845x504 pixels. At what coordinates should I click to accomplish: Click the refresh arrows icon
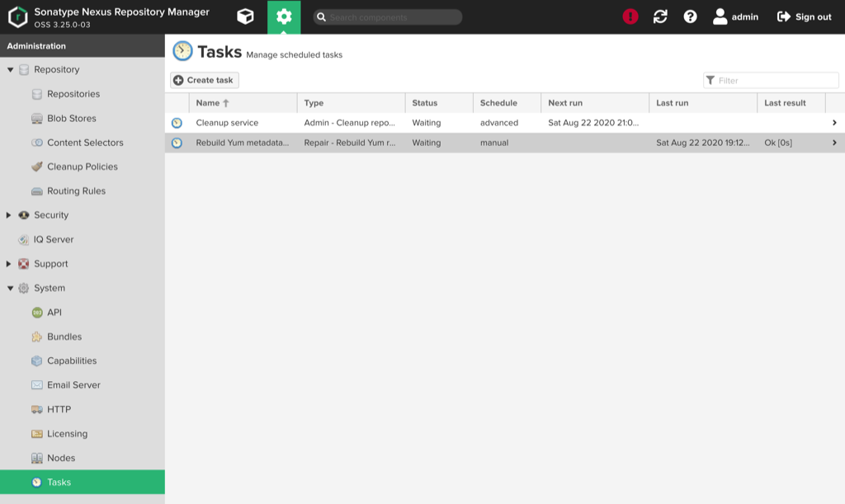tap(660, 16)
